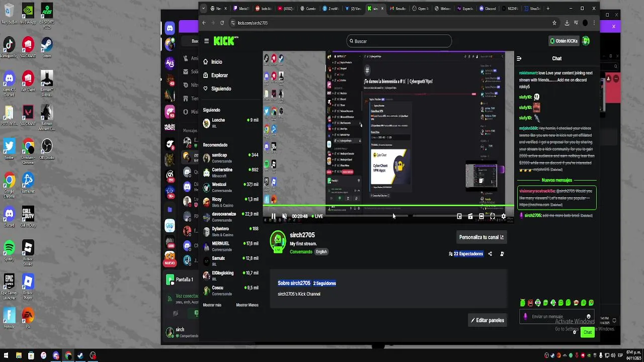The height and width of the screenshot is (362, 644).
Task: Open OBS Studio desktop icon
Action: click(47, 149)
